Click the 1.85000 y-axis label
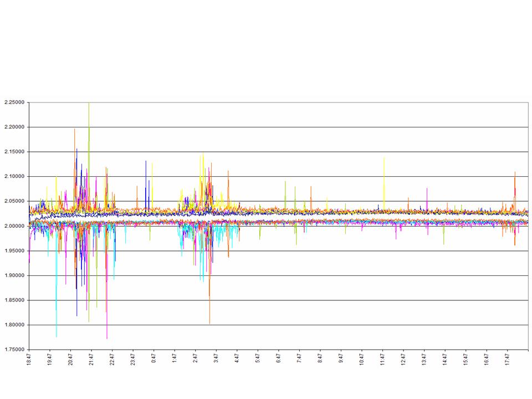The width and height of the screenshot is (532, 399). click(14, 300)
